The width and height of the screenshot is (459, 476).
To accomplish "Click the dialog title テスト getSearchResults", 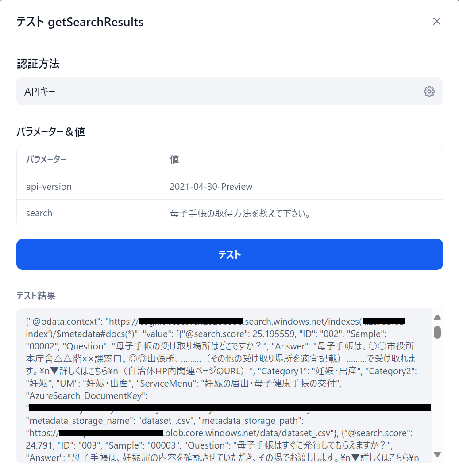I will 80,22.
